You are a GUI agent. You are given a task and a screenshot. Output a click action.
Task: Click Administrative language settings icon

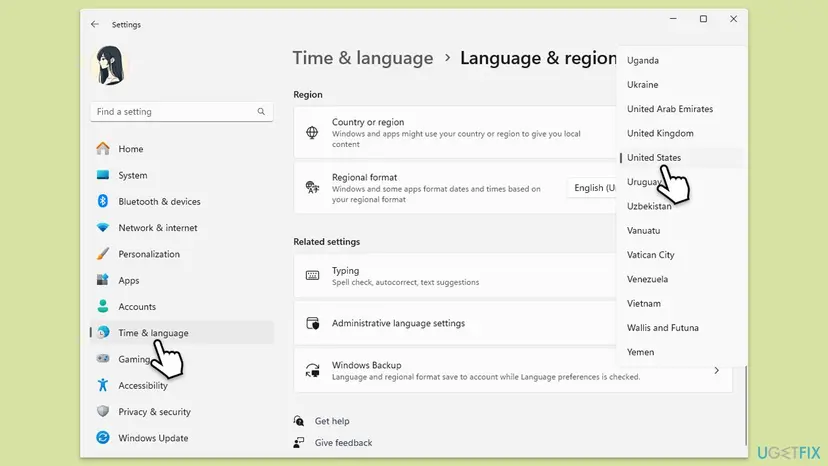[312, 323]
